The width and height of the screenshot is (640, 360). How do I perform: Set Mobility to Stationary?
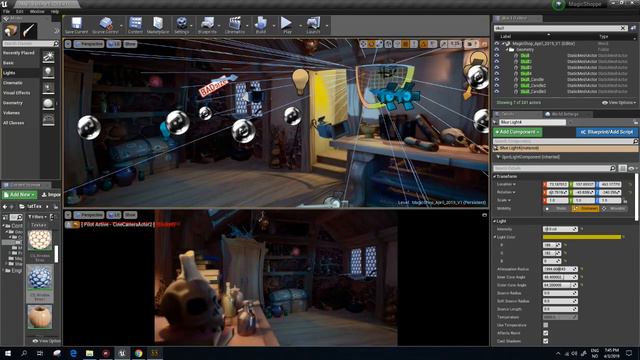point(585,209)
